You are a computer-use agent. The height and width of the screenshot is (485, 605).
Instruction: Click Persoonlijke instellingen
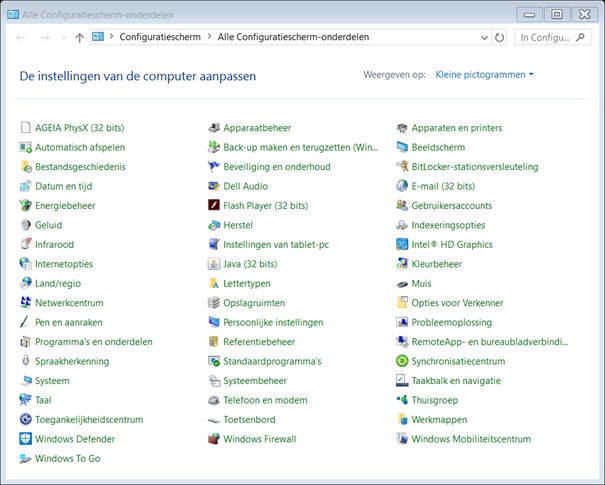[x=273, y=322]
